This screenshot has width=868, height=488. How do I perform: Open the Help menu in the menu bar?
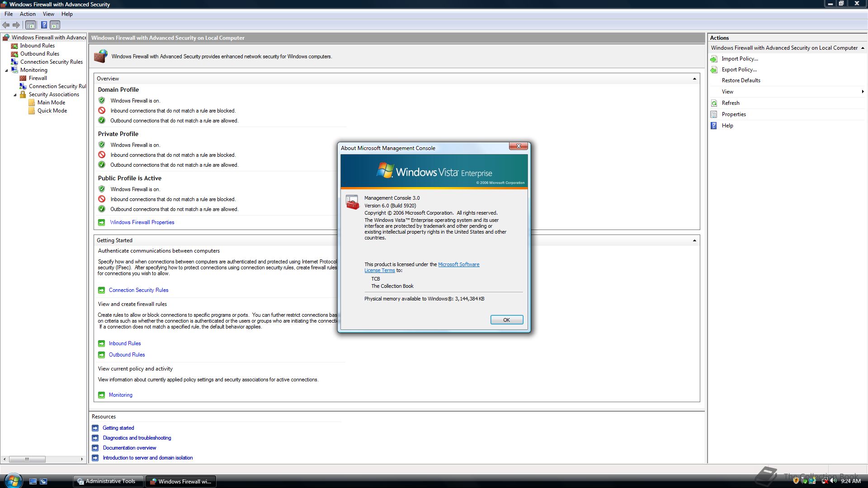click(x=67, y=14)
